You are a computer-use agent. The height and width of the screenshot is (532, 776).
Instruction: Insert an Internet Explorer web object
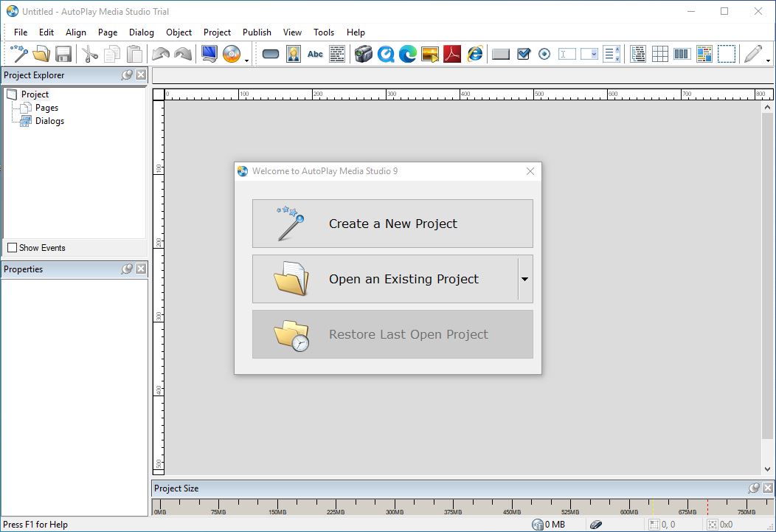click(x=474, y=53)
